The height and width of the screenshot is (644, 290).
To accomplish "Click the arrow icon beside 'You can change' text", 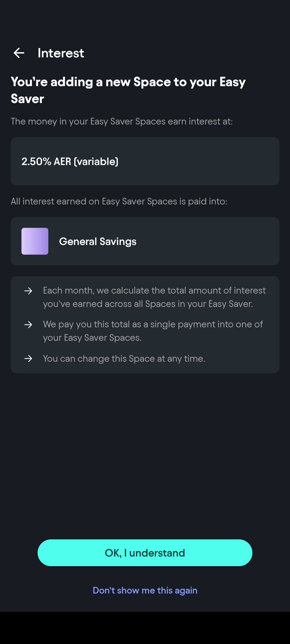I will [x=28, y=358].
